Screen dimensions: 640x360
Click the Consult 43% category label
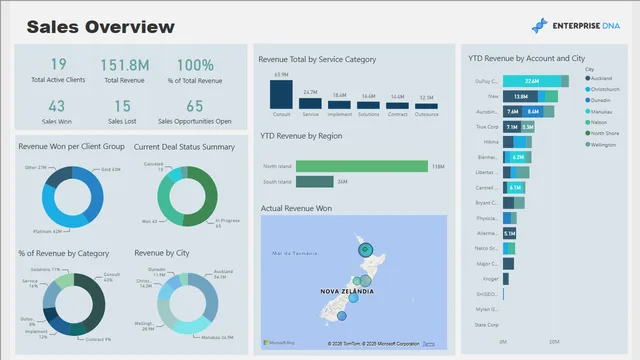click(x=111, y=277)
